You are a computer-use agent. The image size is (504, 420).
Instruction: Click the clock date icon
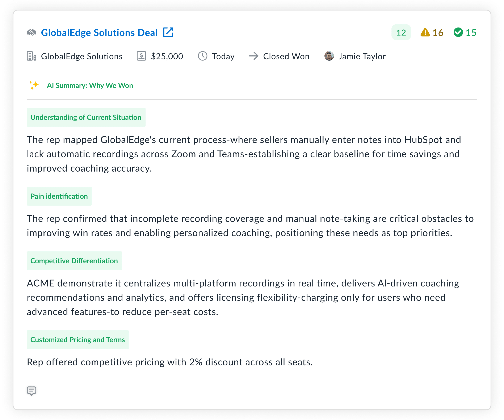pyautogui.click(x=203, y=56)
